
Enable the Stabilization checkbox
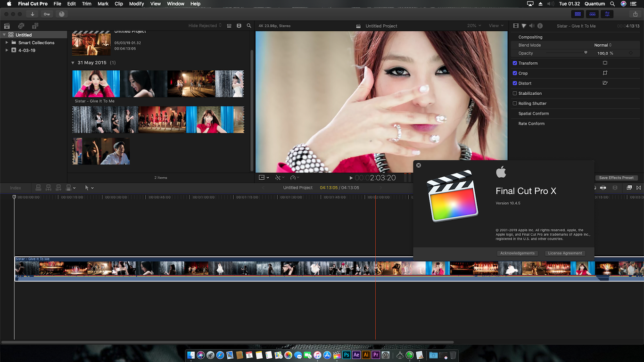coord(515,93)
